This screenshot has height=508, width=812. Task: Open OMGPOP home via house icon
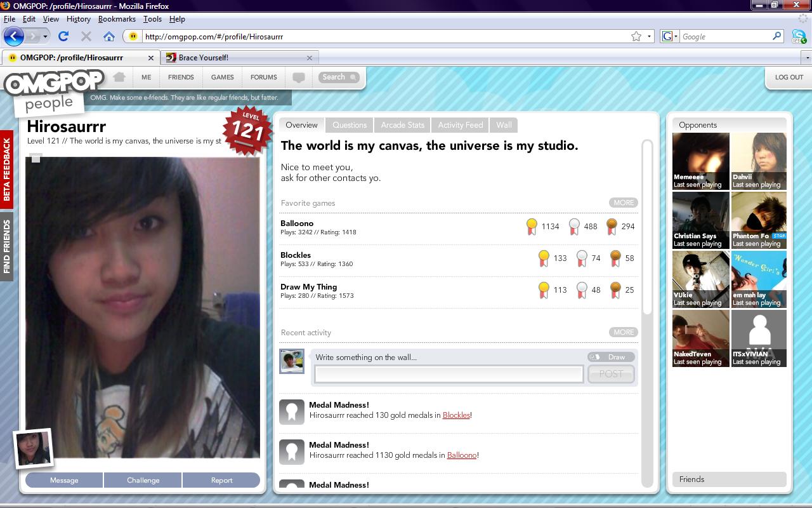click(119, 77)
